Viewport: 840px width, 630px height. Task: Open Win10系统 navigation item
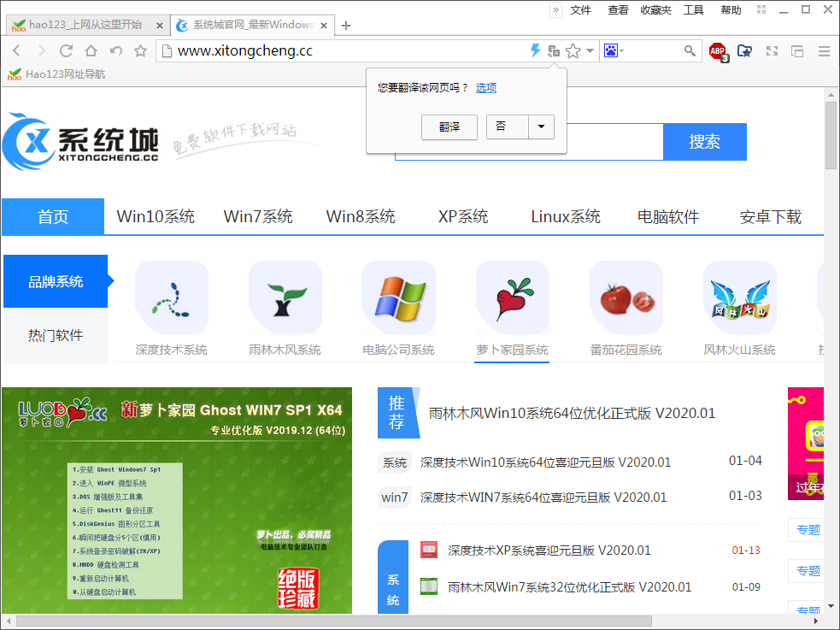(x=156, y=216)
